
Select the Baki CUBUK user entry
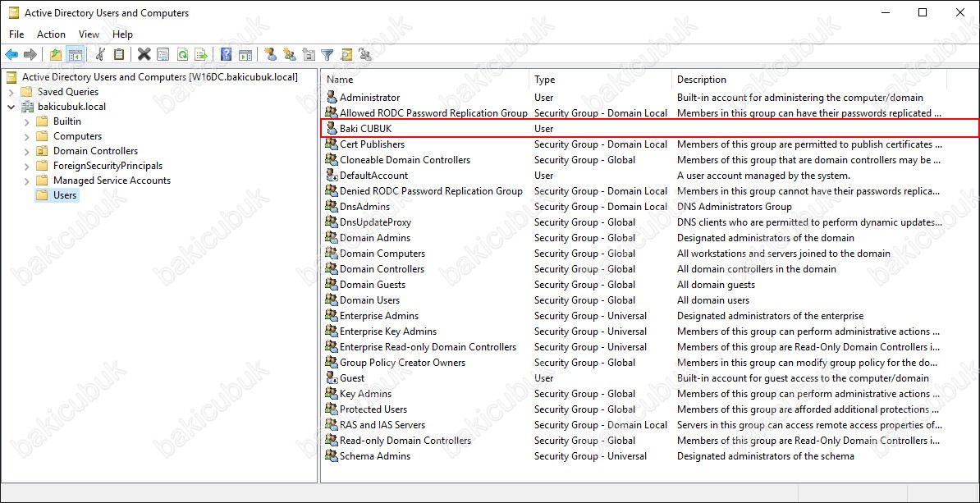tap(366, 129)
